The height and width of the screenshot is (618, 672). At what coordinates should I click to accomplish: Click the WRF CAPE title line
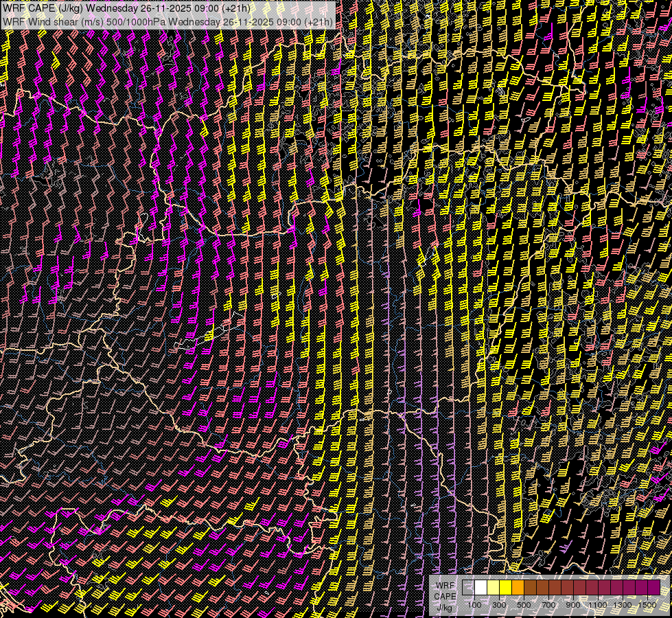pos(126,8)
